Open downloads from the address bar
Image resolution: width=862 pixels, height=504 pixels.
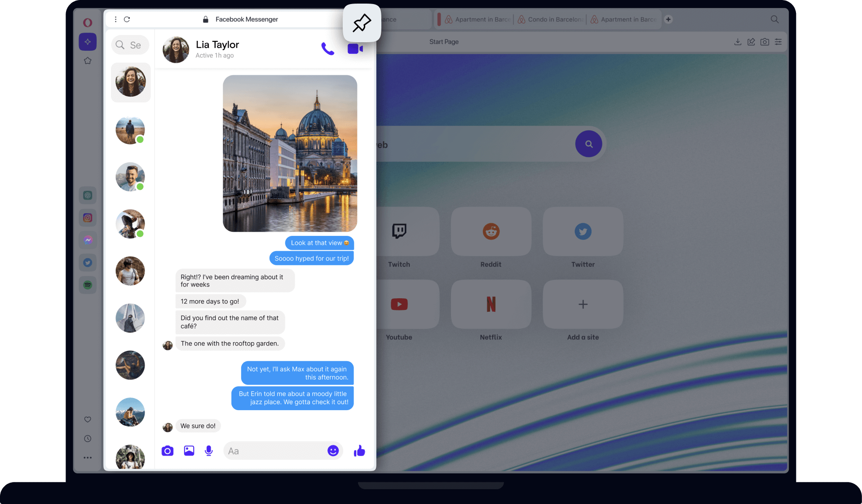click(x=737, y=41)
